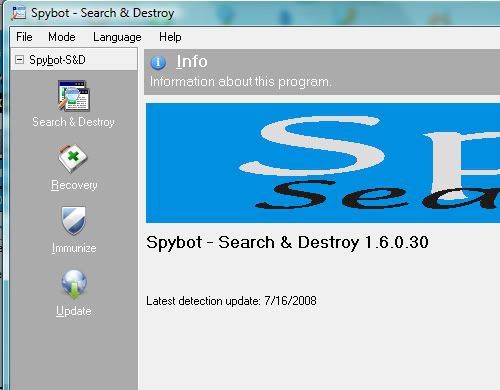Image resolution: width=500 pixels, height=390 pixels.
Task: Open the Language menu
Action: [117, 37]
